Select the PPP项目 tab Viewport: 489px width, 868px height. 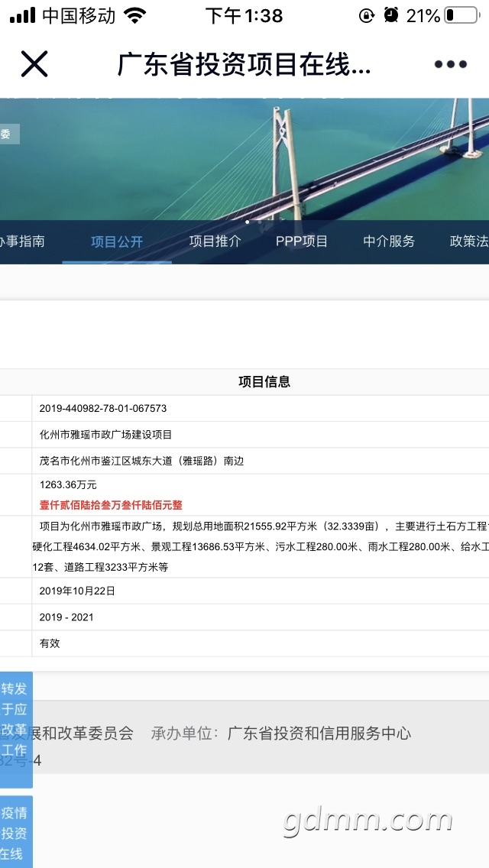tap(302, 241)
